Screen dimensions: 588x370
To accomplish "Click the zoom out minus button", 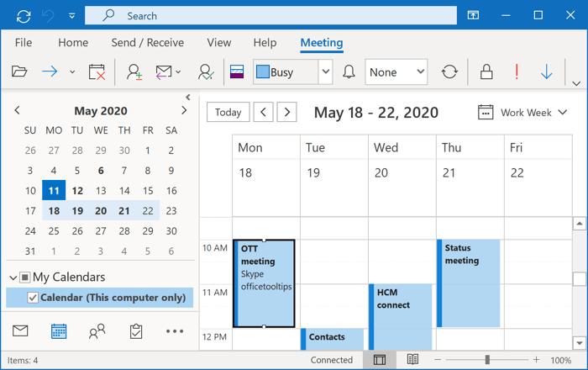I will [x=438, y=360].
